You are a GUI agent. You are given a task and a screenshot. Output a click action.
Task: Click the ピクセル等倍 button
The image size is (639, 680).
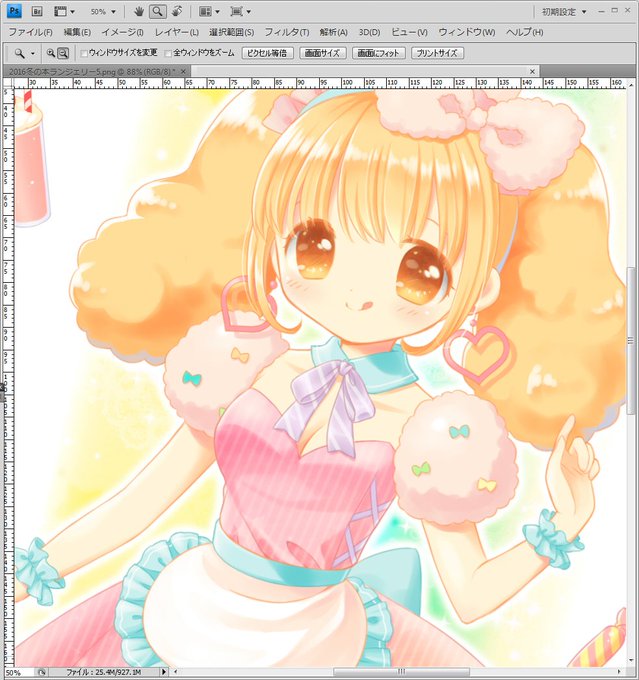point(267,53)
